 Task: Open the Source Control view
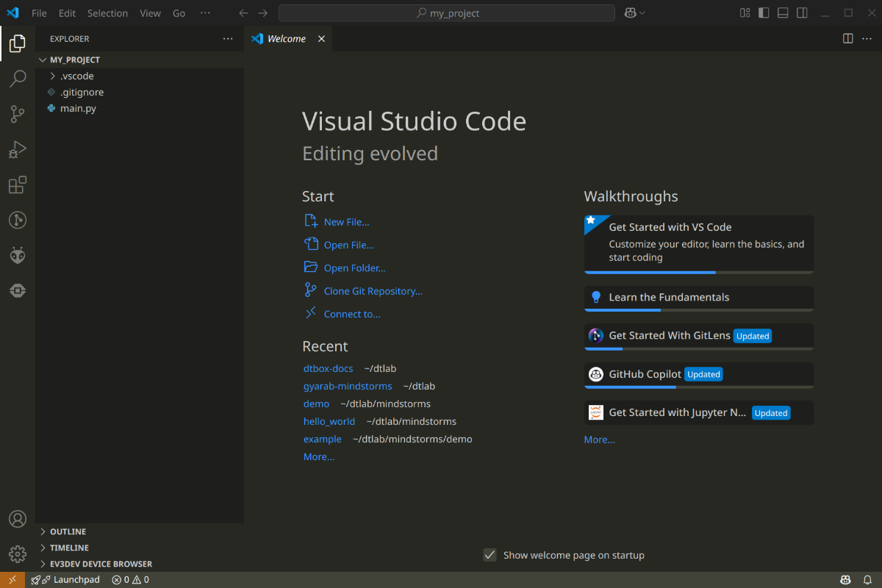(18, 114)
